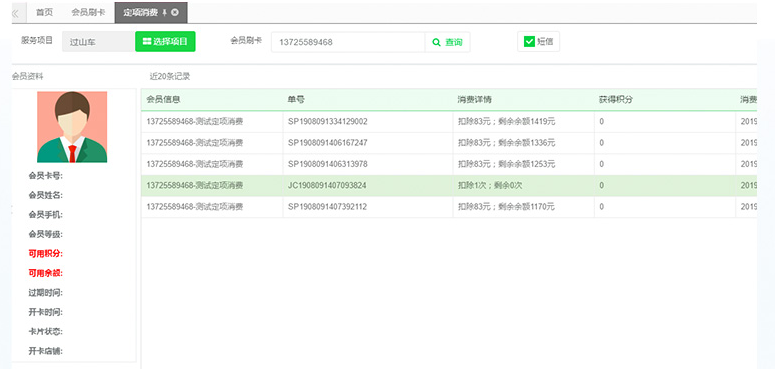Click the 服务项目 field showing 过山车
The width and height of the screenshot is (777, 369).
pos(99,42)
